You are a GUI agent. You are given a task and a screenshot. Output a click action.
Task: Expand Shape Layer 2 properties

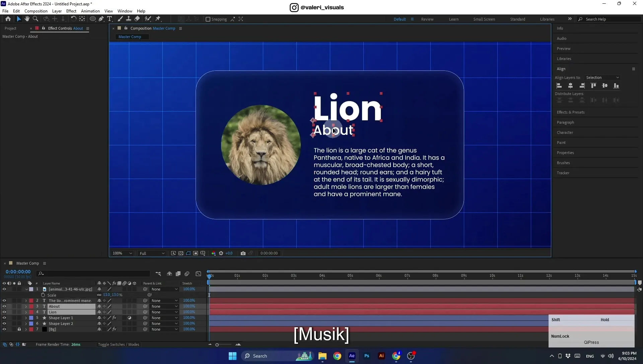(x=26, y=324)
